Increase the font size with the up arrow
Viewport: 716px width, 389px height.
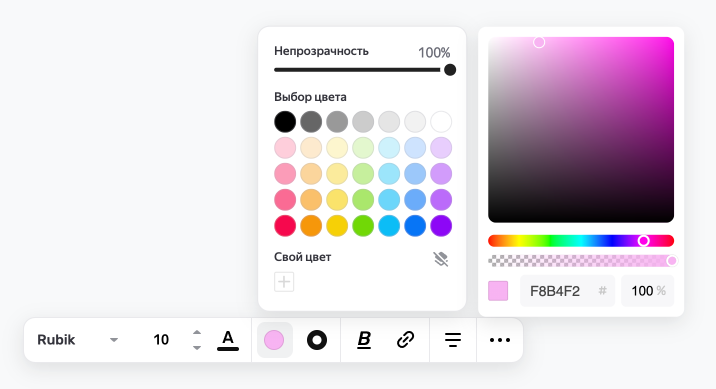[x=197, y=332]
